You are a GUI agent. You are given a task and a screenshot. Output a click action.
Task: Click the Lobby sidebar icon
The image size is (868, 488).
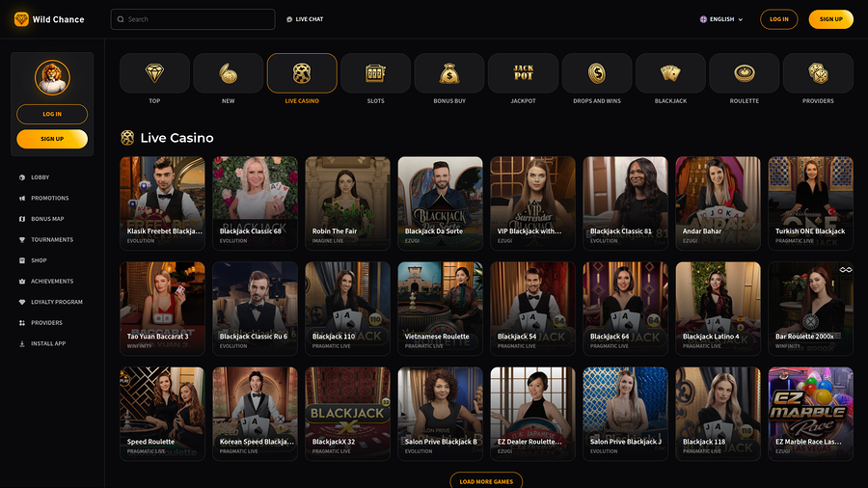[22, 177]
